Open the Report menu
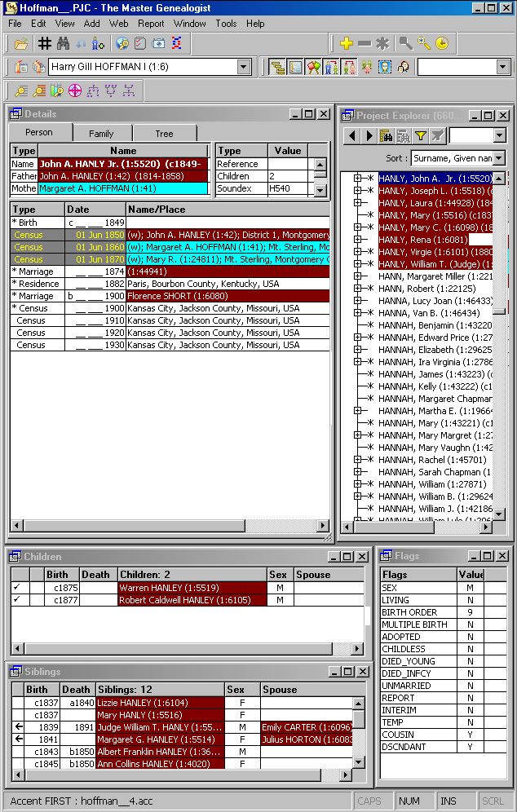Viewport: 517px width, 812px height. 151,24
